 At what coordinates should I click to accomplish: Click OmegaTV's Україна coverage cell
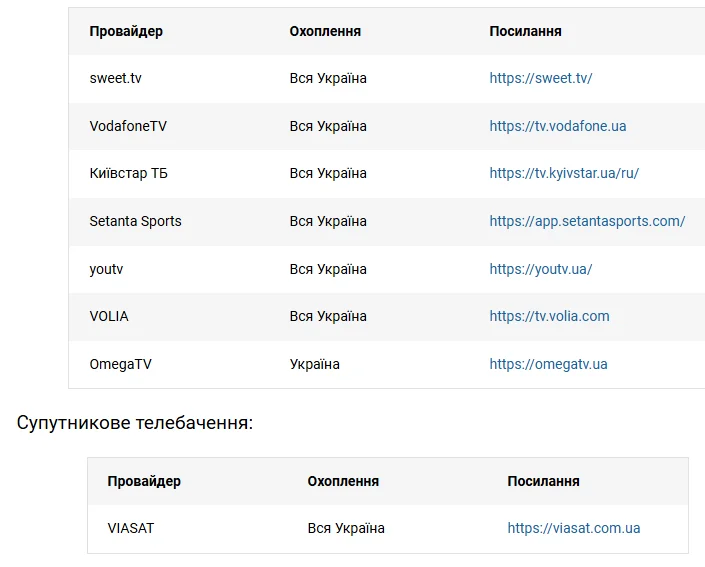pyautogui.click(x=314, y=364)
